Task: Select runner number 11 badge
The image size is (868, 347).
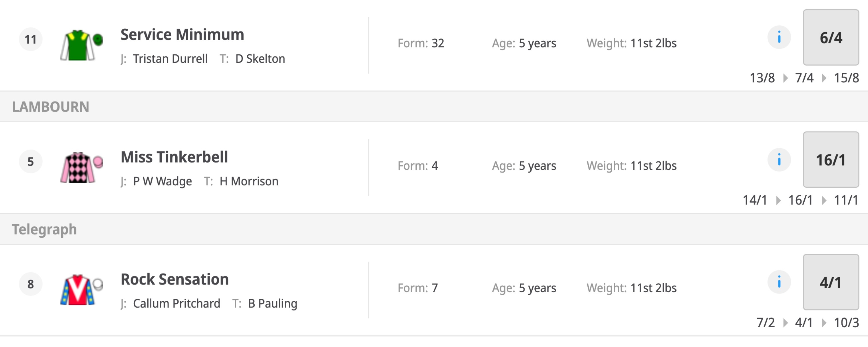Action: [x=31, y=39]
